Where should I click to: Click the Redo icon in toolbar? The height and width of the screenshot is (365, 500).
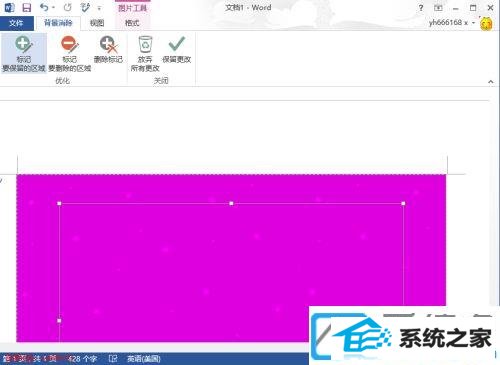click(x=68, y=7)
